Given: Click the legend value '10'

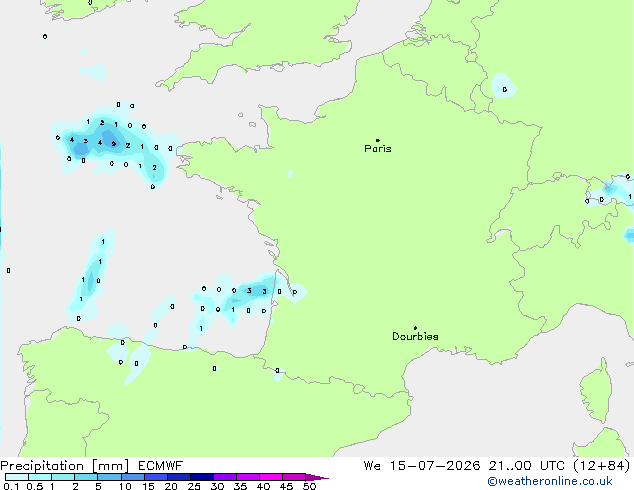Looking at the screenshot, I should pyautogui.click(x=125, y=486).
